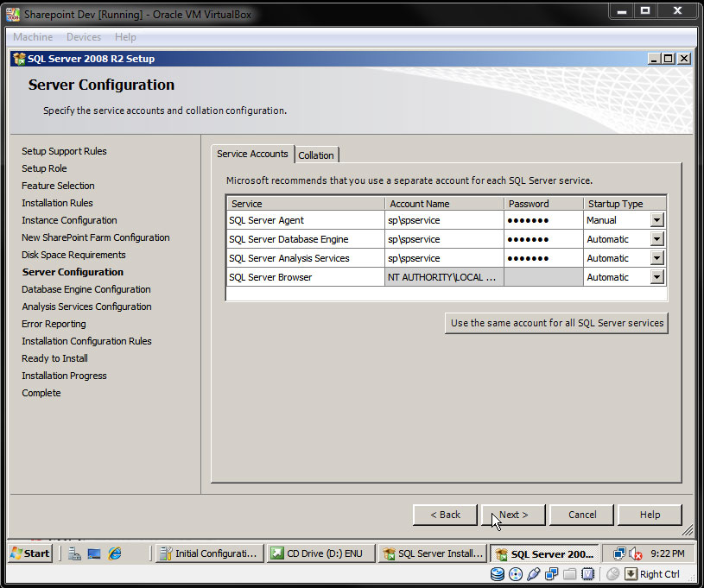The width and height of the screenshot is (704, 588).
Task: Switch to Initial Configuration taskbar item
Action: click(x=209, y=553)
